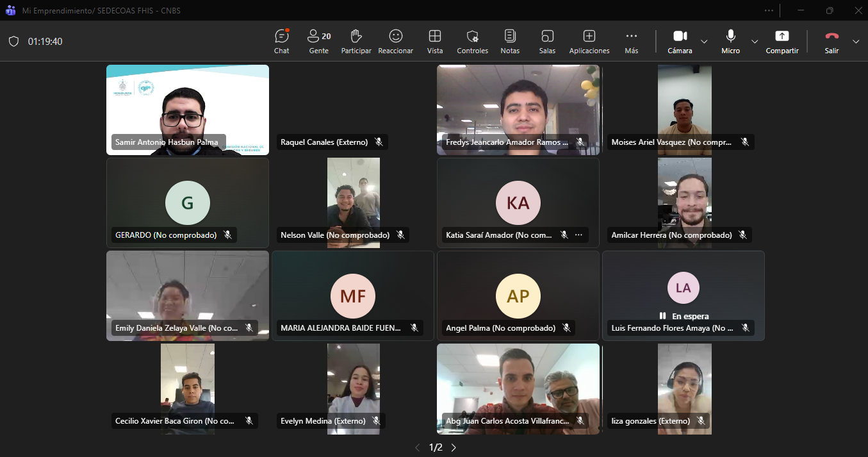Open the Más menu
Image resolution: width=868 pixels, height=457 pixels.
632,41
